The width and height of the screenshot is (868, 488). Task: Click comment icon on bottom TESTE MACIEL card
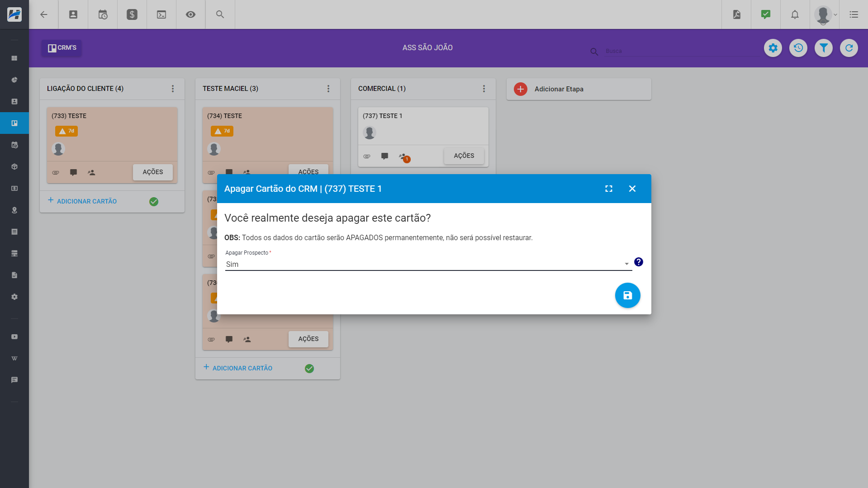tap(229, 340)
